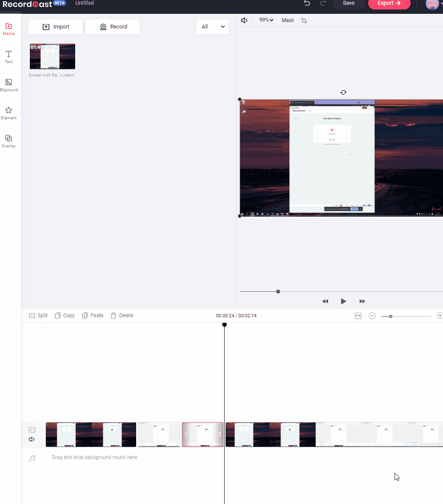Delete the selected clip
This screenshot has width=443, height=504.
[x=122, y=316]
